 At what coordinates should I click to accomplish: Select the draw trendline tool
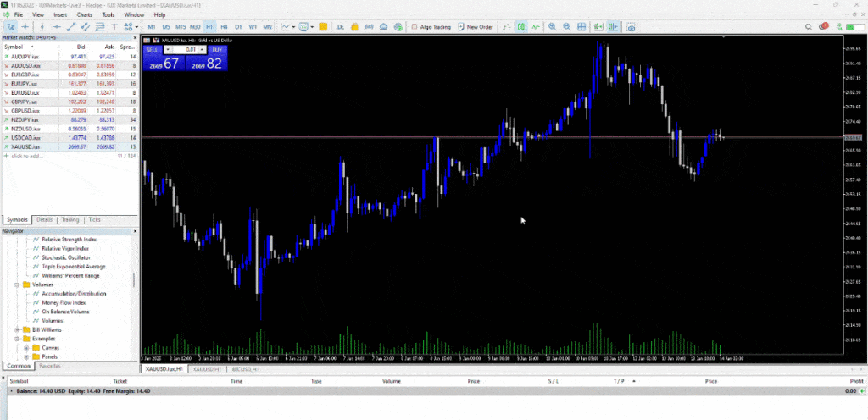71,27
